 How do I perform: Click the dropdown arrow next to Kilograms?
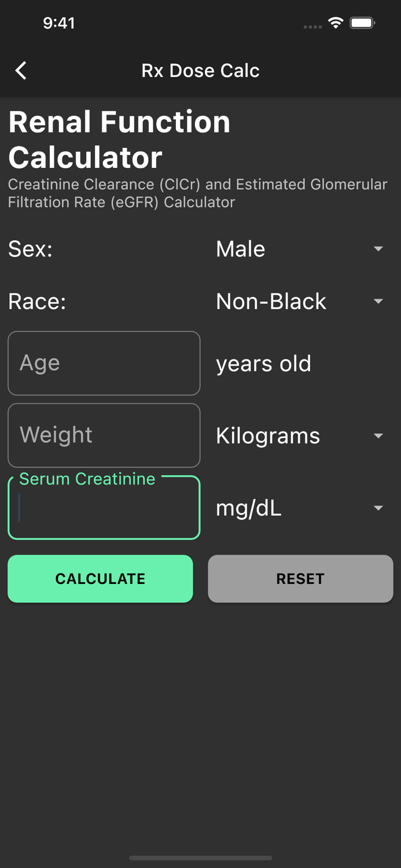coord(379,436)
